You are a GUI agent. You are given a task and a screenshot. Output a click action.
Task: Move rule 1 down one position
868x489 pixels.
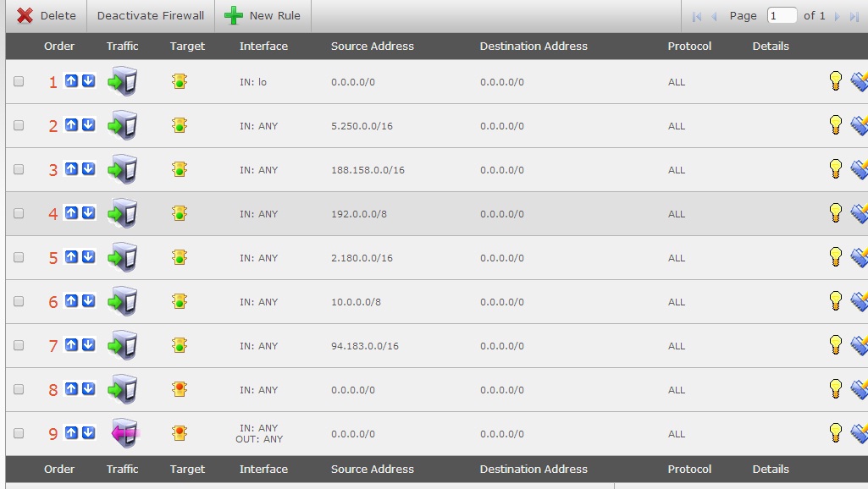(x=88, y=81)
